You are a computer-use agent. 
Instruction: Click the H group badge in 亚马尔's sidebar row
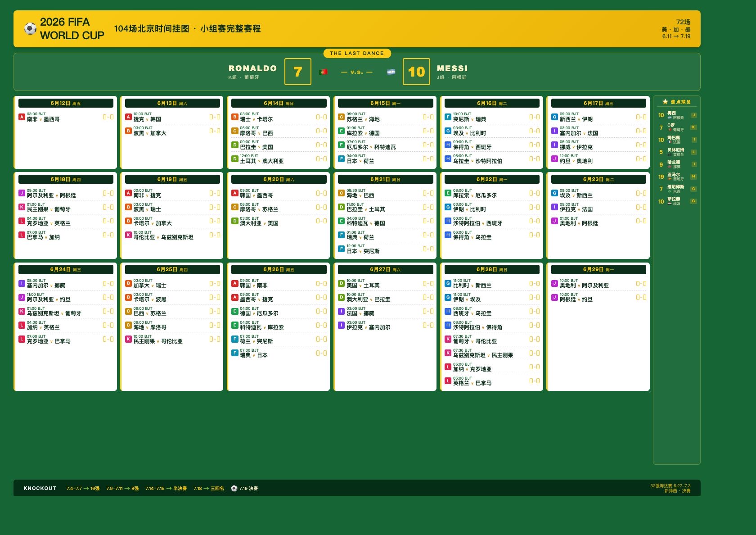click(693, 177)
